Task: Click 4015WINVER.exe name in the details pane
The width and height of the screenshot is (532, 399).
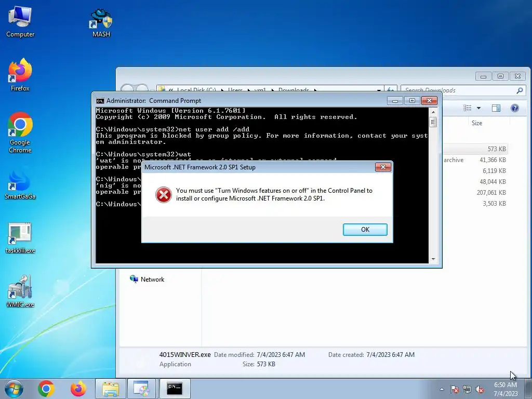Action: coord(185,354)
